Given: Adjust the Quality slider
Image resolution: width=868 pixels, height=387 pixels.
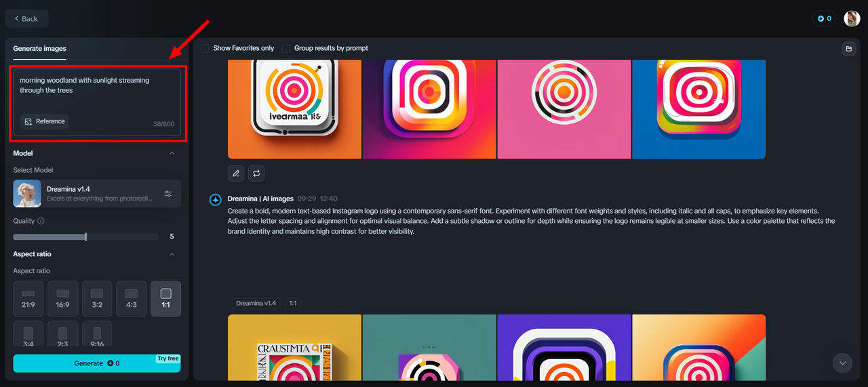Looking at the screenshot, I should click(x=85, y=237).
